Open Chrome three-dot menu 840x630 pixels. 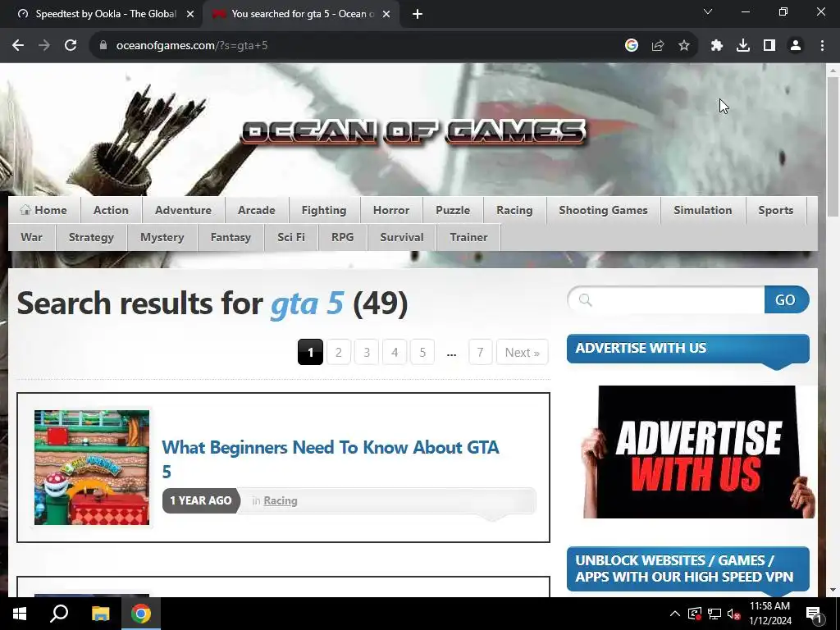click(x=822, y=46)
